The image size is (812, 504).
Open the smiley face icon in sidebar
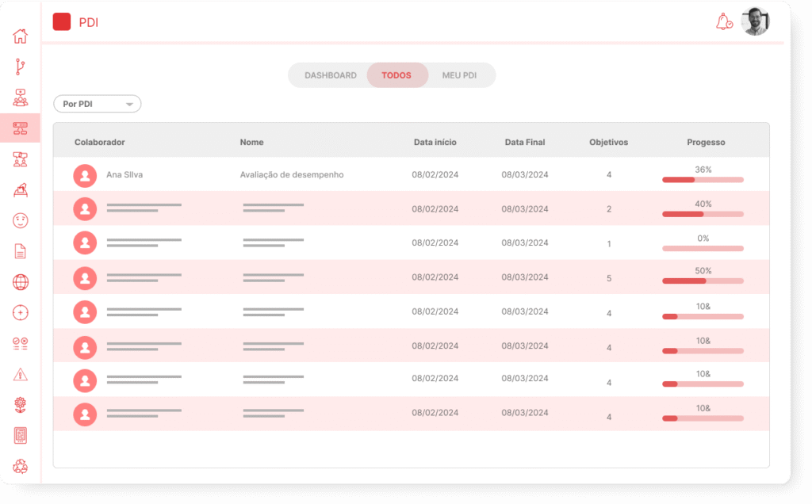(x=20, y=220)
